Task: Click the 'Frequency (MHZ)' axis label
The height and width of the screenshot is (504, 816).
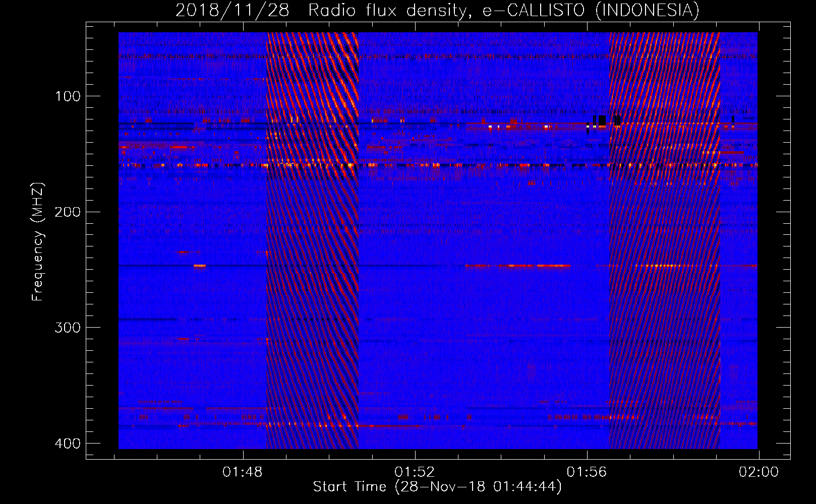Action: tap(38, 241)
